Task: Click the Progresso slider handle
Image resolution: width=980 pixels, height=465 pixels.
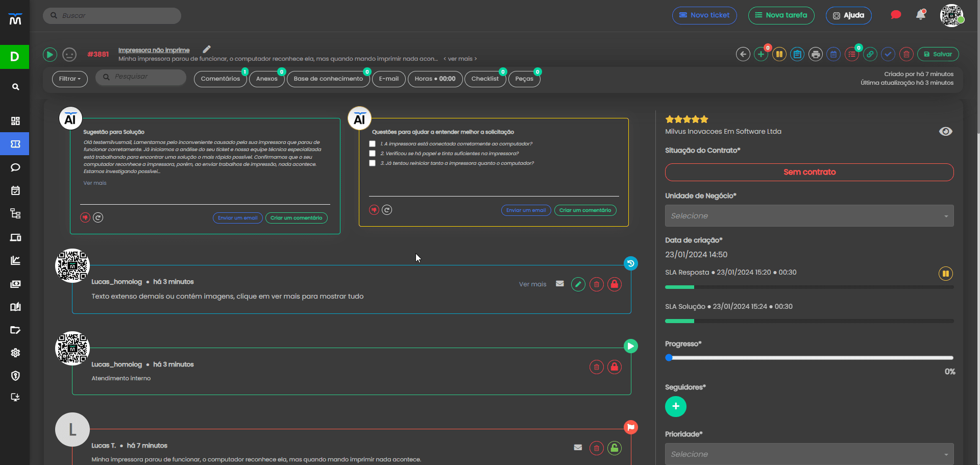Action: click(669, 358)
